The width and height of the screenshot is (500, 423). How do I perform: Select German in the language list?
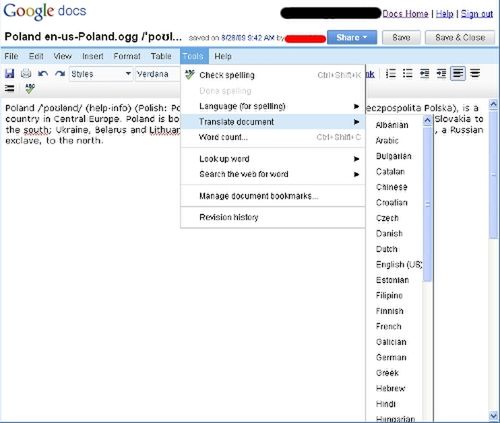(x=391, y=357)
